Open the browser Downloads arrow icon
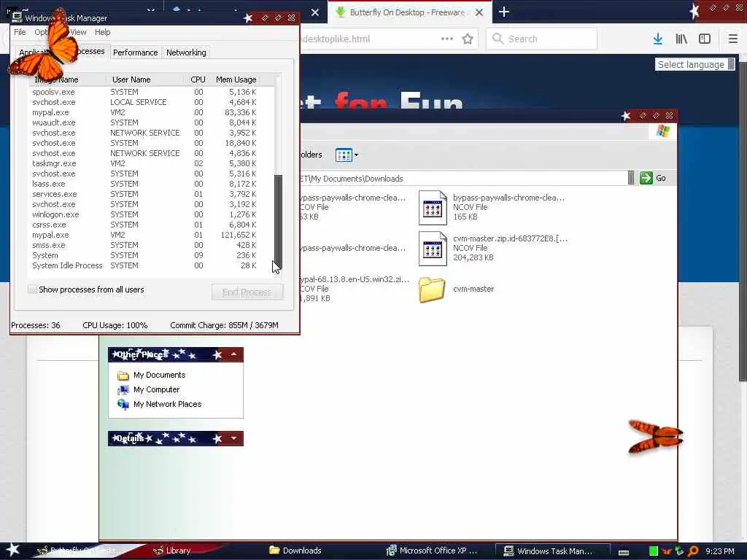The image size is (747, 560). (658, 39)
